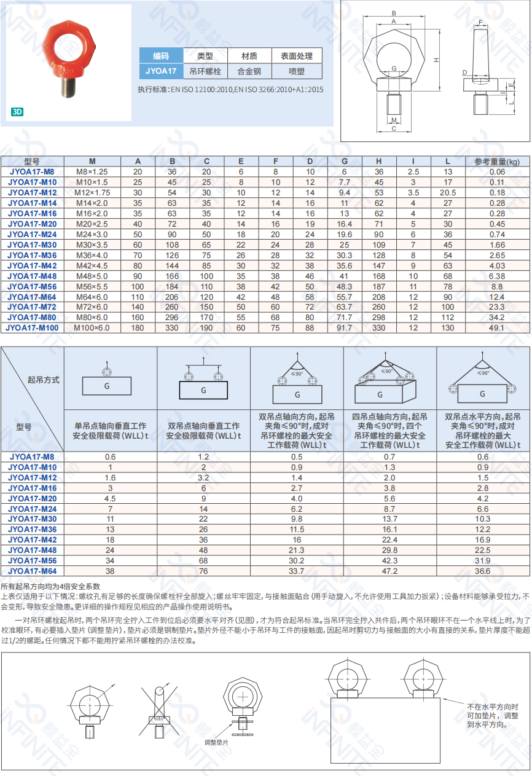Click the JYOA17-M14 model row label
Viewport: 532px width, 776px height.
[32, 203]
